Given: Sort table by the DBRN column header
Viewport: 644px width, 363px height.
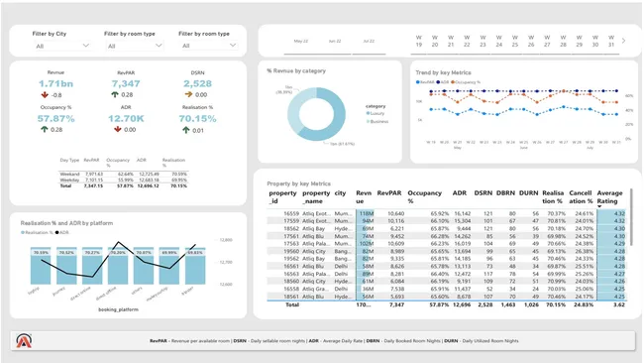Looking at the screenshot, I should tap(505, 192).
